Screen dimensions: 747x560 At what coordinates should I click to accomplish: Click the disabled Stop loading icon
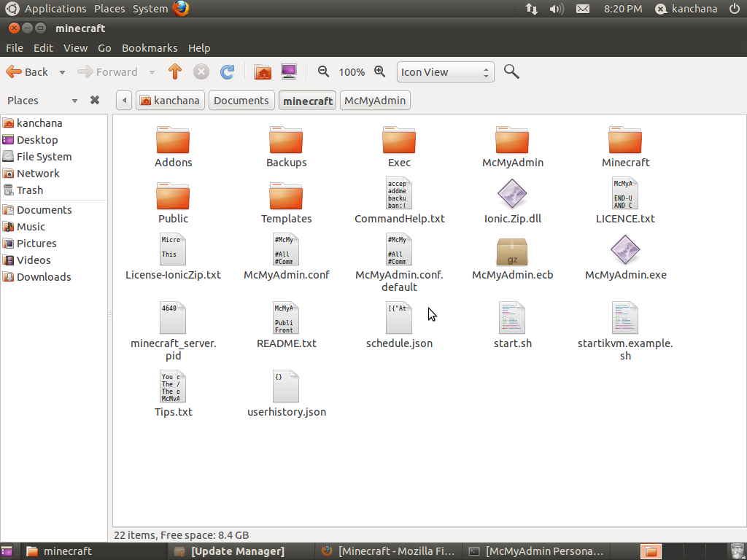point(201,72)
